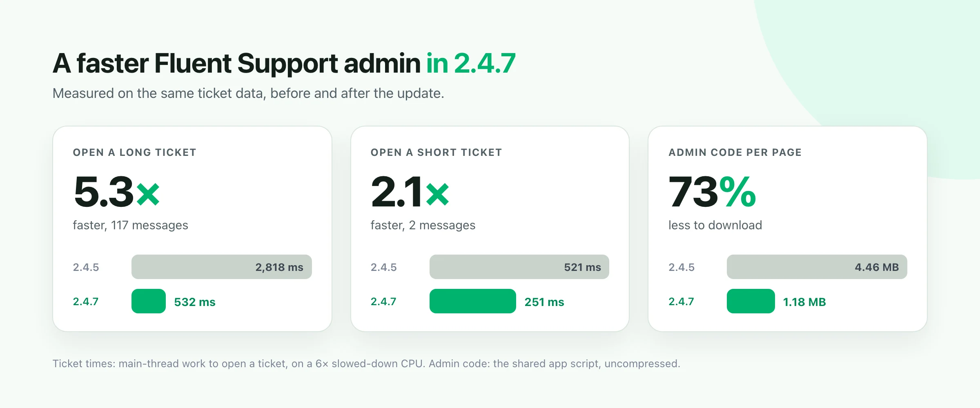Click the text "faster, 117 messages"

click(x=130, y=225)
